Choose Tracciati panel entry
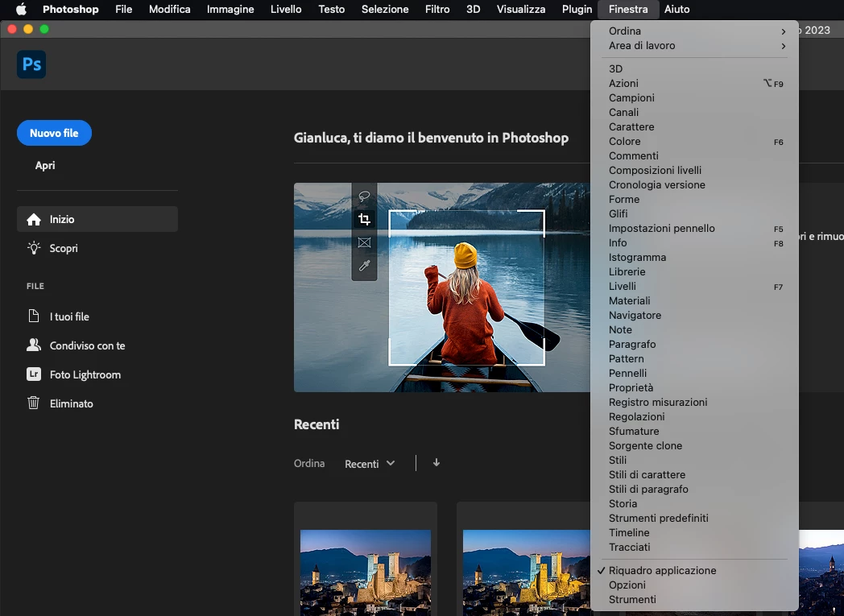The width and height of the screenshot is (844, 616). [694, 547]
